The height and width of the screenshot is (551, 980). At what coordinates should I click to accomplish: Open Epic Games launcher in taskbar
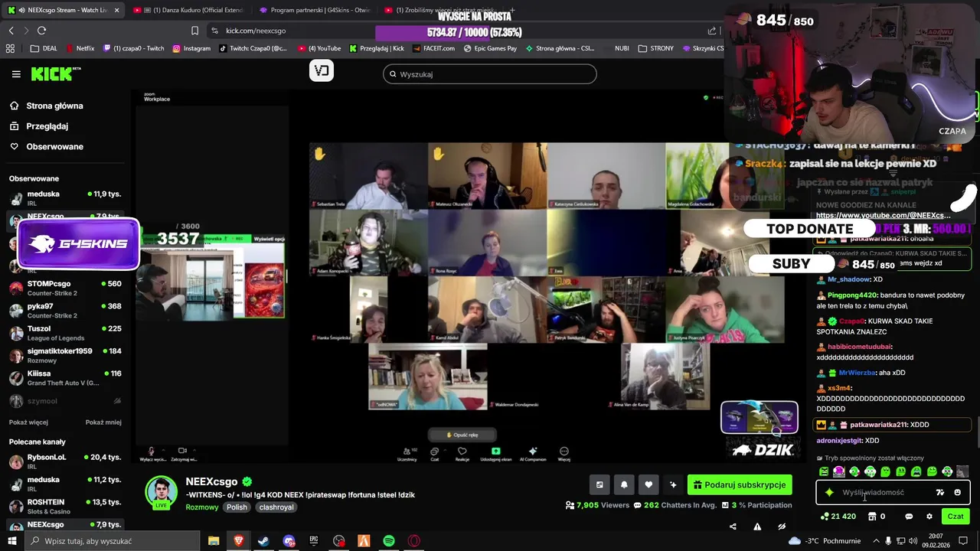[314, 541]
